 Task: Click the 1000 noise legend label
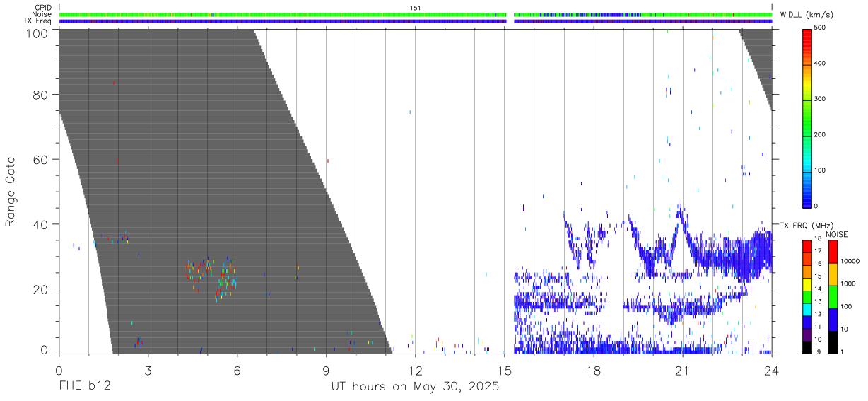848,284
